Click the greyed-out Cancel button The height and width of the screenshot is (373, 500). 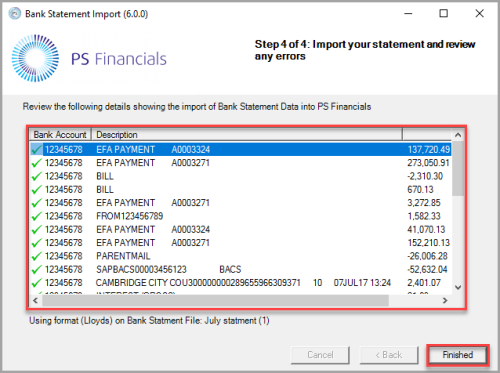coord(320,355)
